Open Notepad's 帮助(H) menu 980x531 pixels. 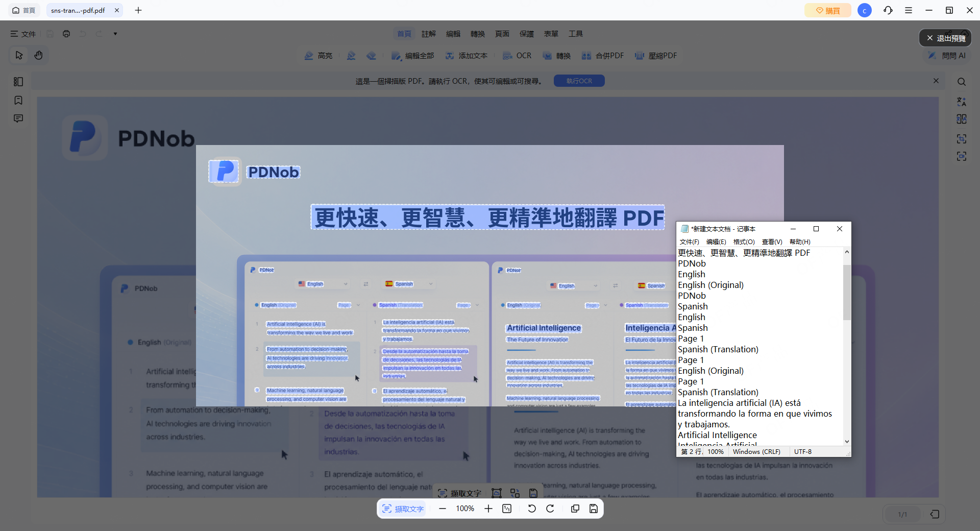(800, 242)
